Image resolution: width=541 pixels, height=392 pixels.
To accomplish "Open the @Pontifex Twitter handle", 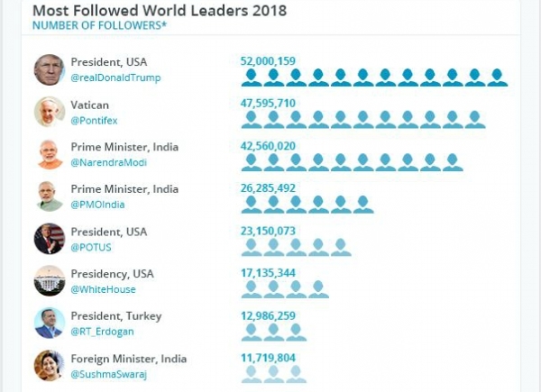I will 95,120.
